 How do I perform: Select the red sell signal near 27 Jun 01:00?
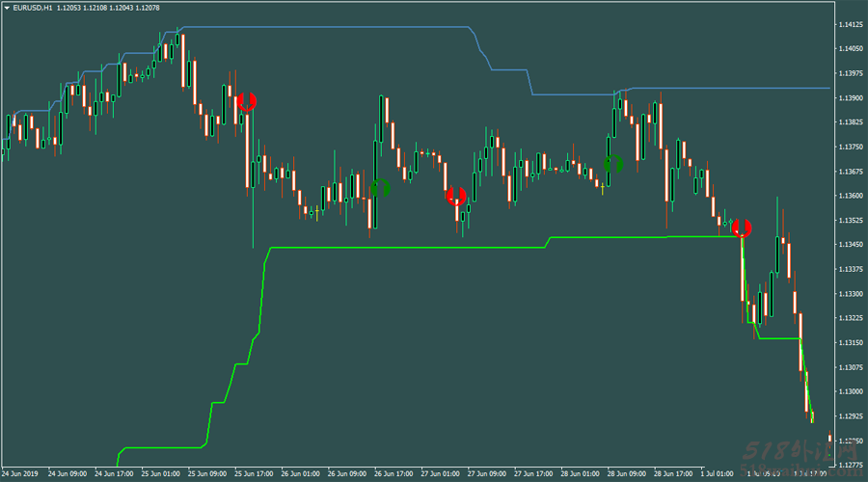pyautogui.click(x=456, y=196)
